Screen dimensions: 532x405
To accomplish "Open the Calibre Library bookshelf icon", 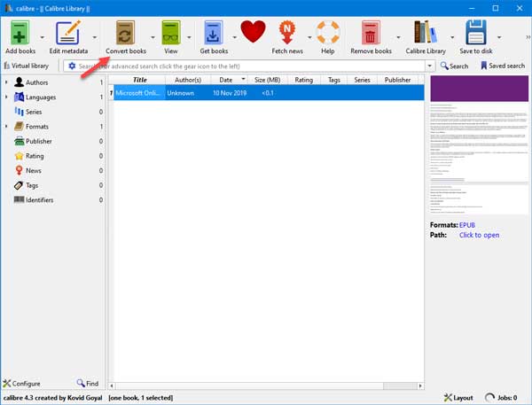I will click(425, 32).
